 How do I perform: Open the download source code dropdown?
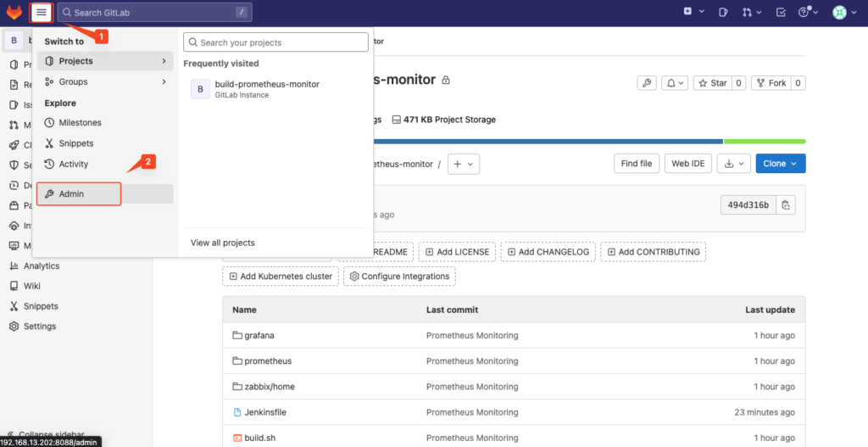tap(734, 164)
